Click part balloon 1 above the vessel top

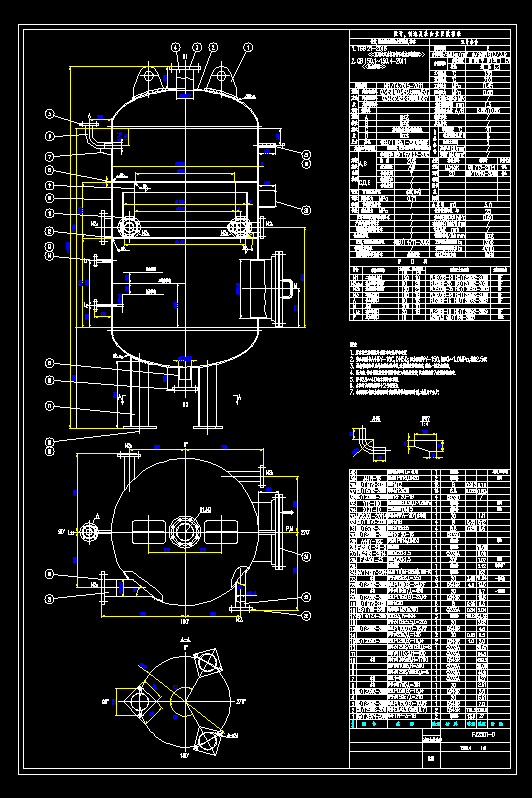tap(248, 47)
